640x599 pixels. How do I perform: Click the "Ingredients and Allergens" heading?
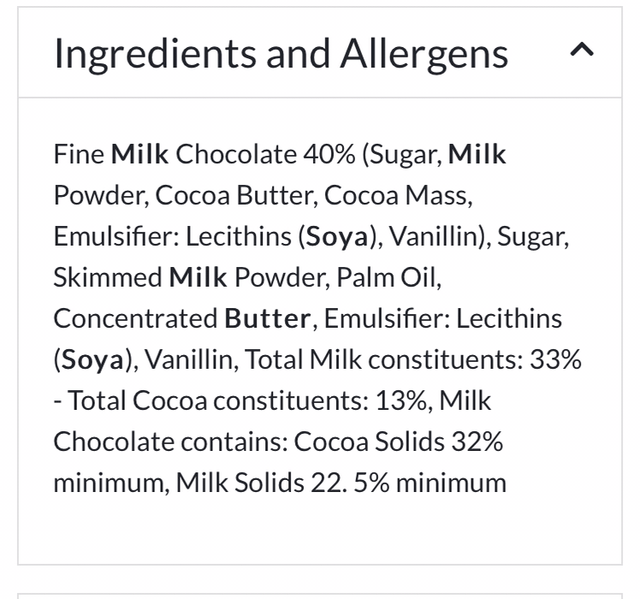281,53
